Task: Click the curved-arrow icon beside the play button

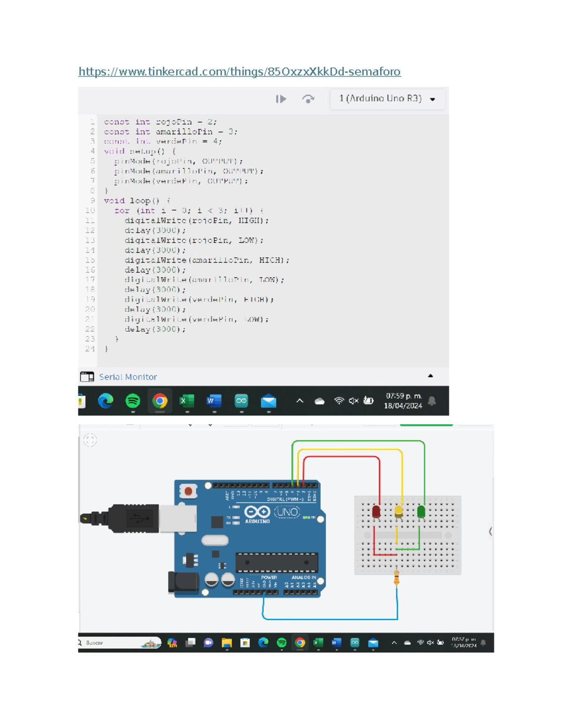Action: [309, 99]
